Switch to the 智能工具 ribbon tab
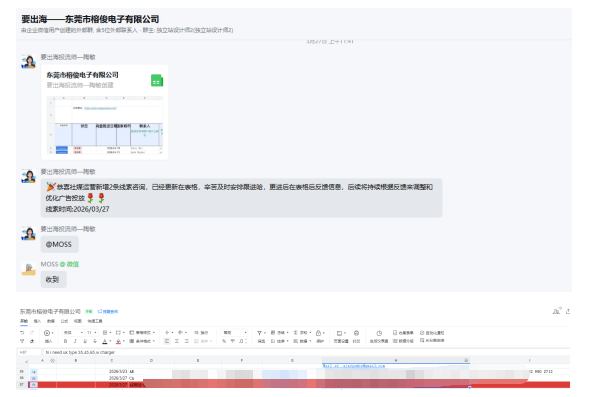This screenshot has width=589, height=397. pos(95,321)
